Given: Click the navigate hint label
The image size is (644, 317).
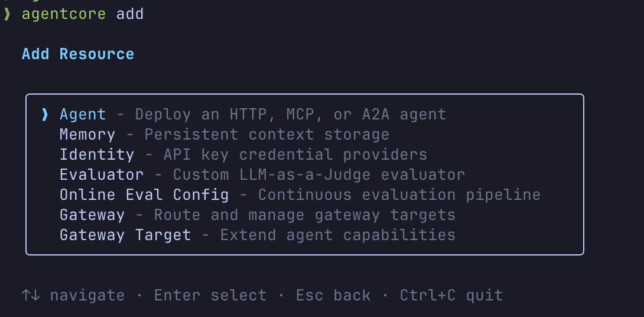Looking at the screenshot, I should pos(87,295).
